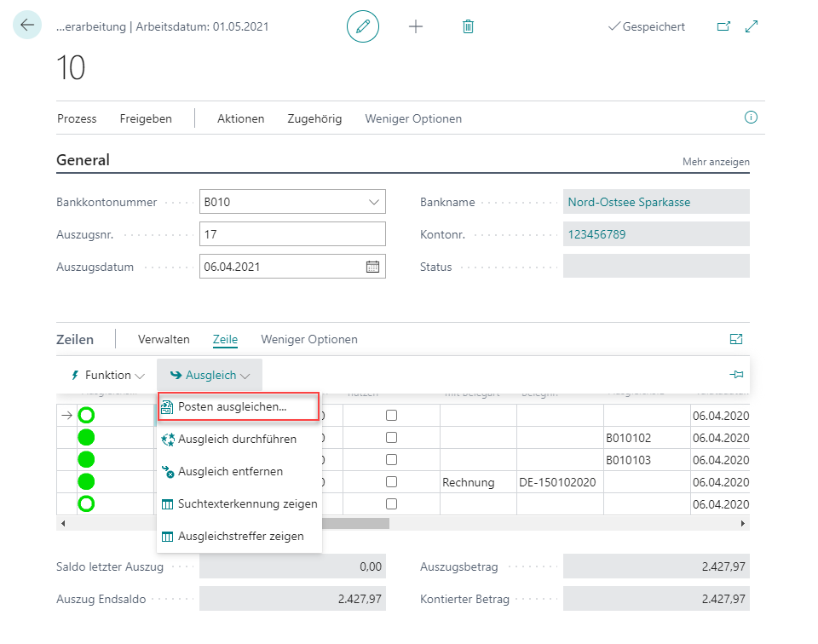Choose Ausgleich entfernen from menu
The width and height of the screenshot is (818, 644).
tap(230, 471)
